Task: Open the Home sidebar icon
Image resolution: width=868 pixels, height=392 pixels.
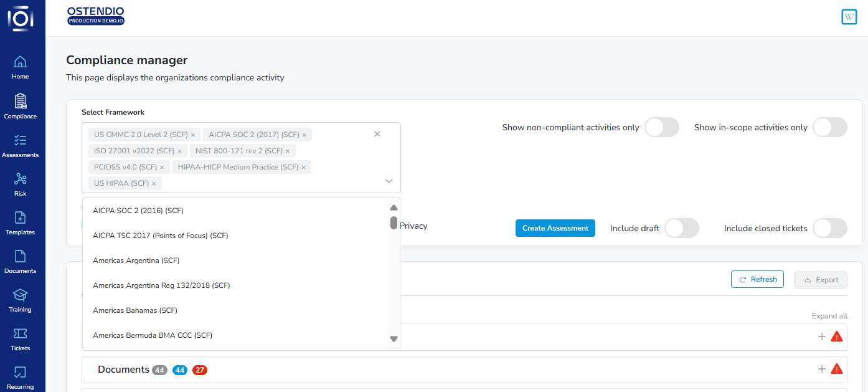Action: (x=20, y=62)
